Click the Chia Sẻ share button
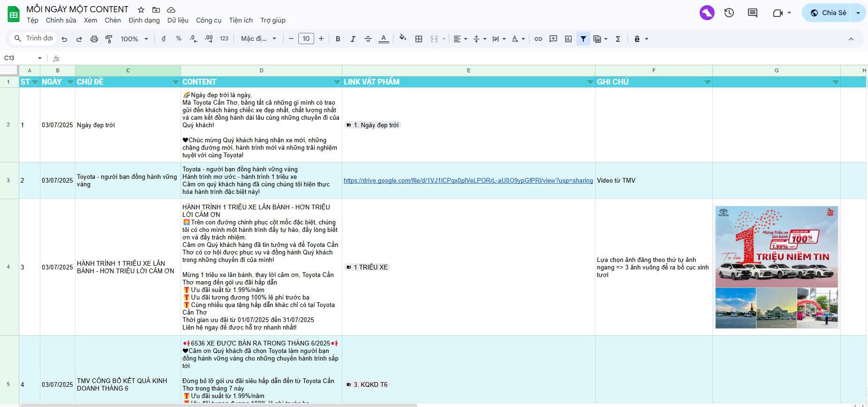This screenshot has width=868, height=407. [829, 13]
